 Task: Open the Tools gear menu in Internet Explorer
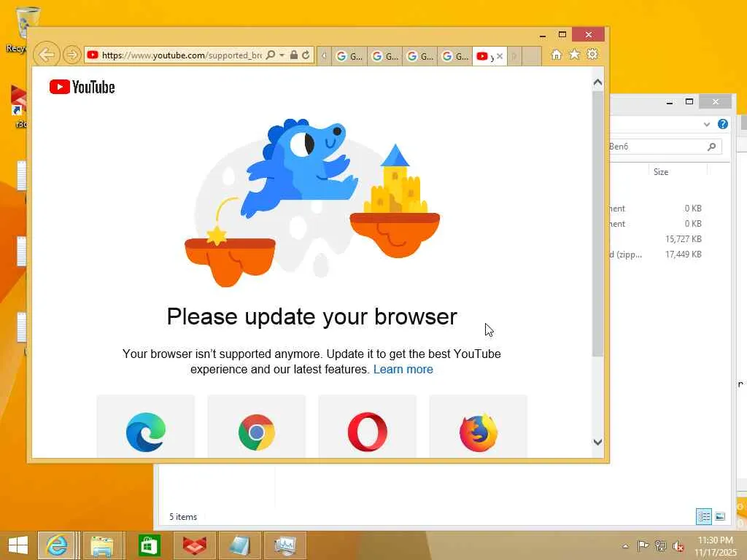click(592, 54)
